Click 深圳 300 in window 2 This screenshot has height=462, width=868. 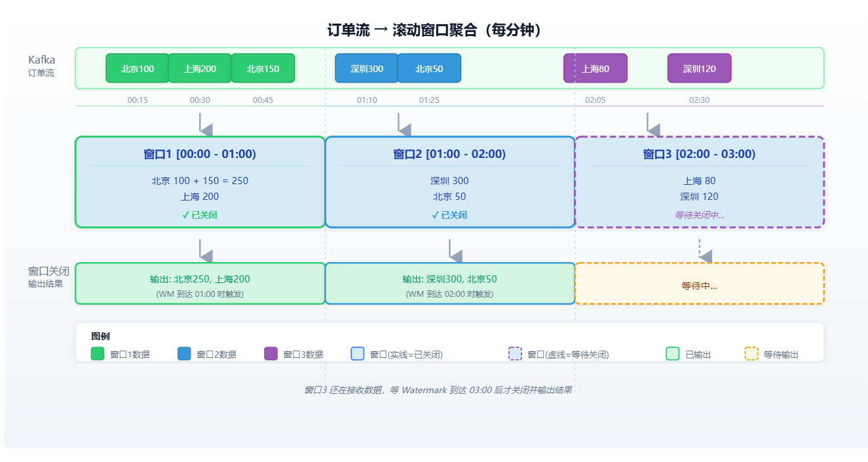pos(449,181)
